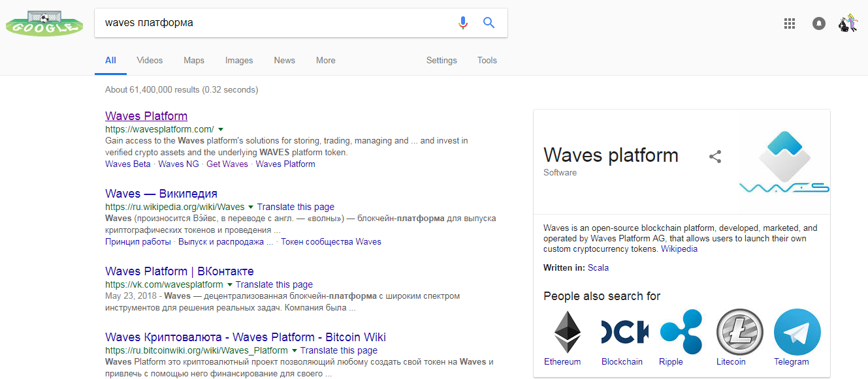Click the blue search magnifier icon
The image size is (868, 379).
pyautogui.click(x=489, y=23)
